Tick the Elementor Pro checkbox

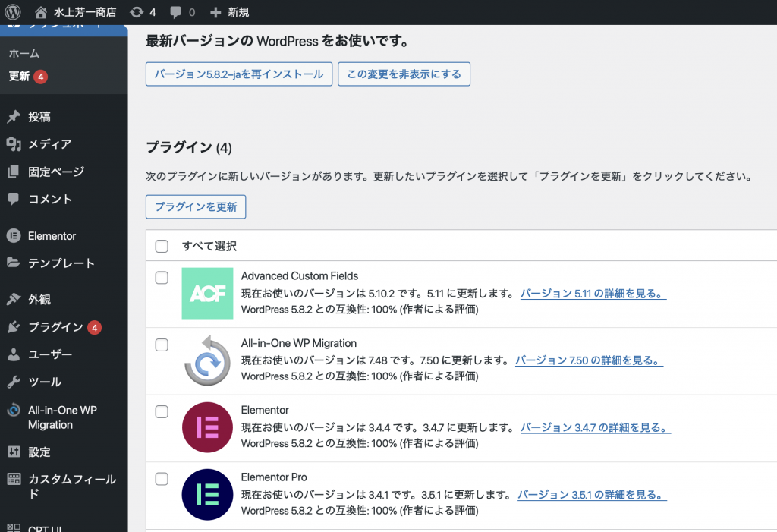(162, 479)
